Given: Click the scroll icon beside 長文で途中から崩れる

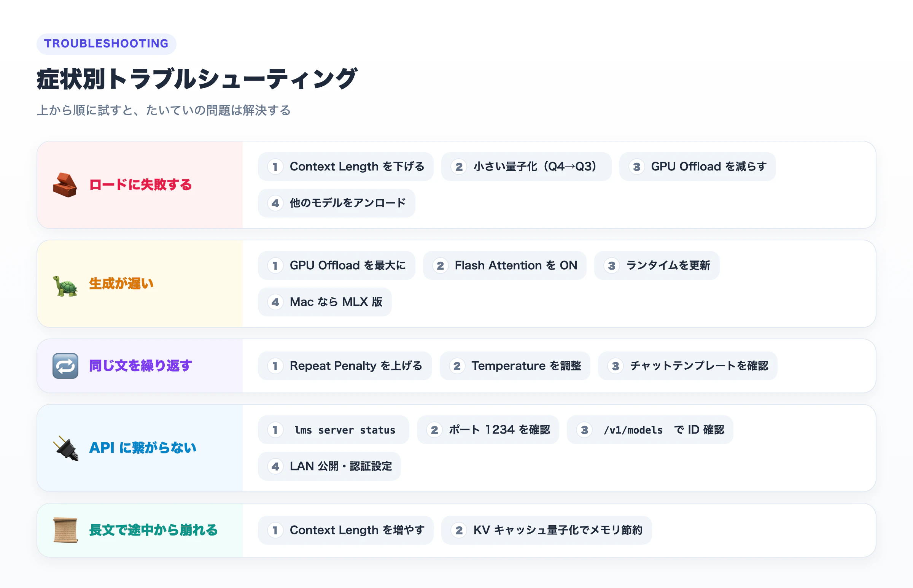Looking at the screenshot, I should (65, 530).
